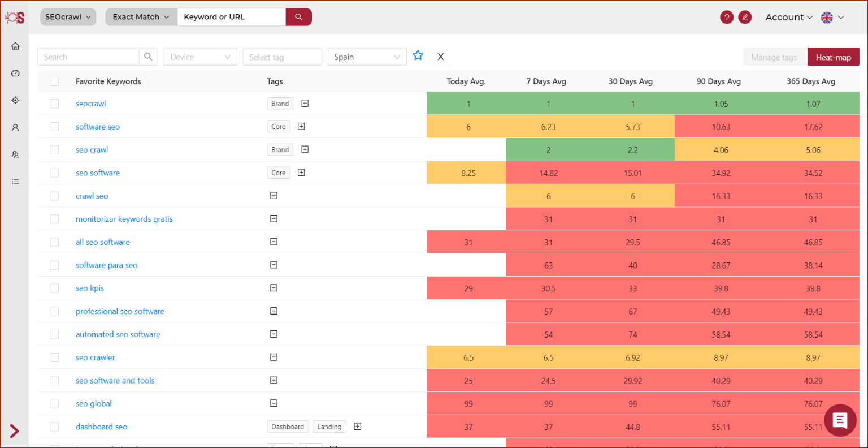This screenshot has width=868, height=448.
Task: Select the checkbox for seo kpis row
Action: tap(54, 288)
